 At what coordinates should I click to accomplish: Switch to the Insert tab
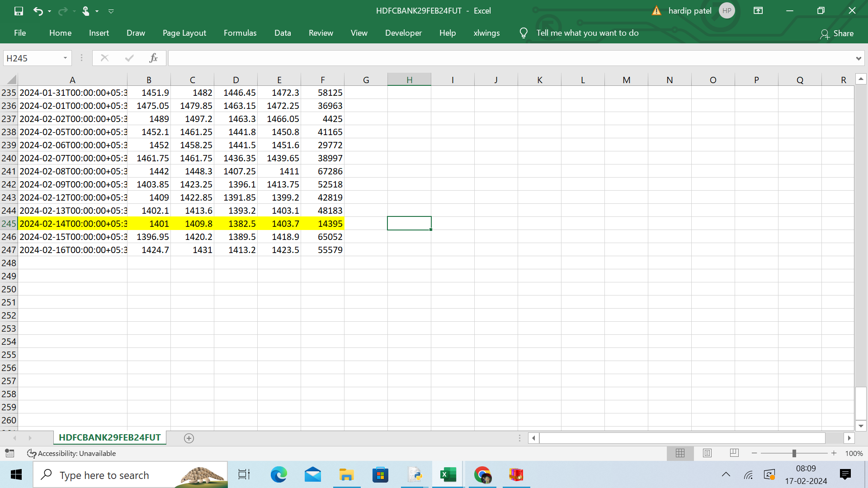tap(99, 33)
